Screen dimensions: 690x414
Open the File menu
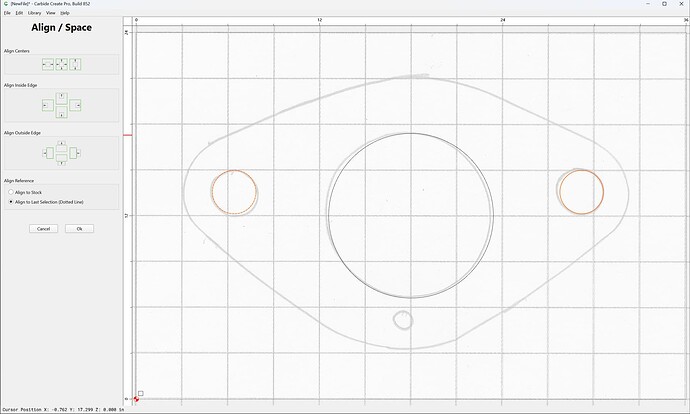coord(7,13)
